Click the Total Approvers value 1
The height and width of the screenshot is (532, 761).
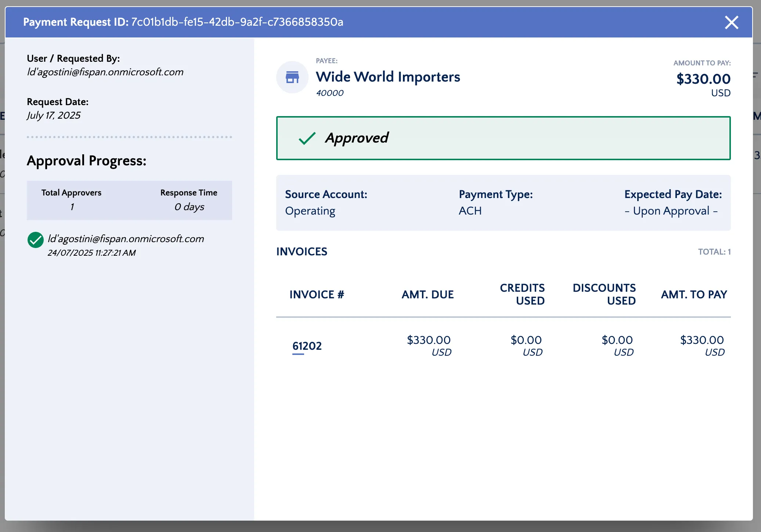(72, 207)
